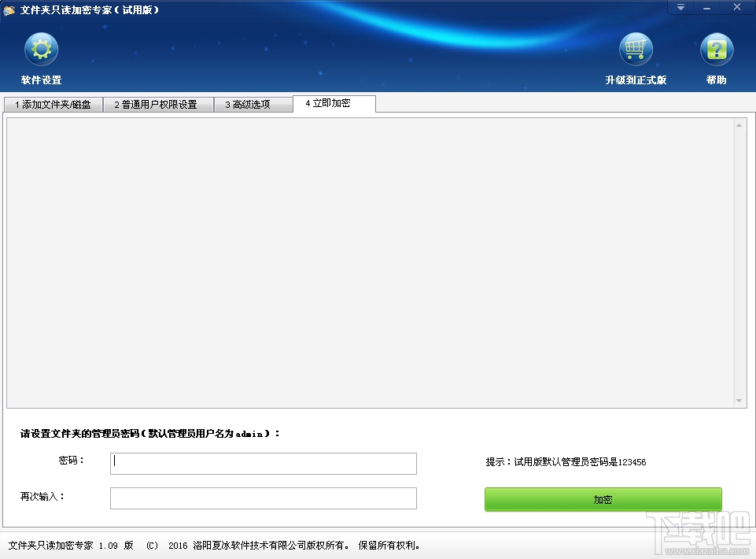The width and height of the screenshot is (756, 559).
Task: Open the title bar drop-down arrow menu
Action: tap(680, 7)
